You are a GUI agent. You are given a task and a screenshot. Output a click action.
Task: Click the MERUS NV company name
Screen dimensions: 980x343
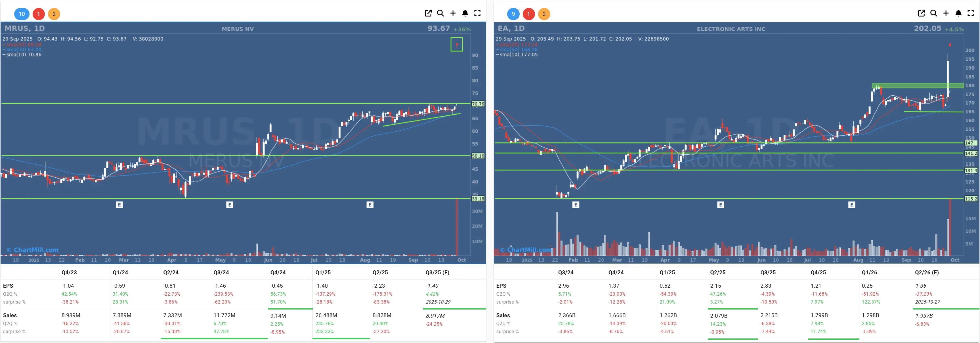pyautogui.click(x=238, y=29)
